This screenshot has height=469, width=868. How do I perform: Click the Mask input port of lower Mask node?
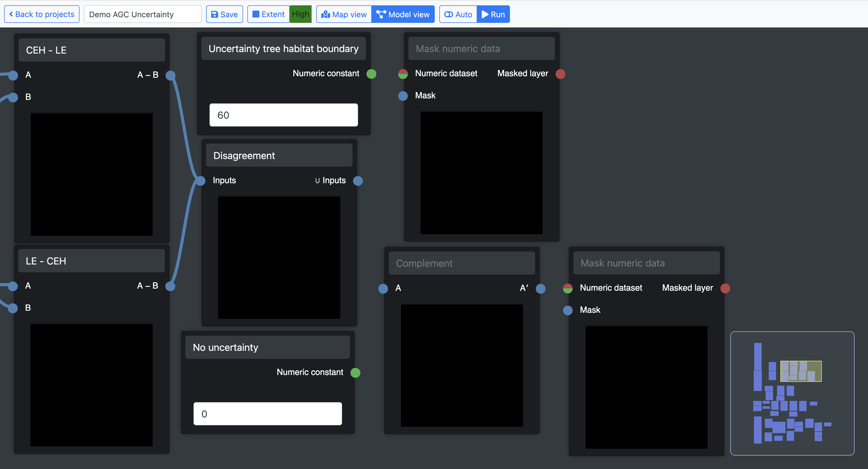point(567,310)
